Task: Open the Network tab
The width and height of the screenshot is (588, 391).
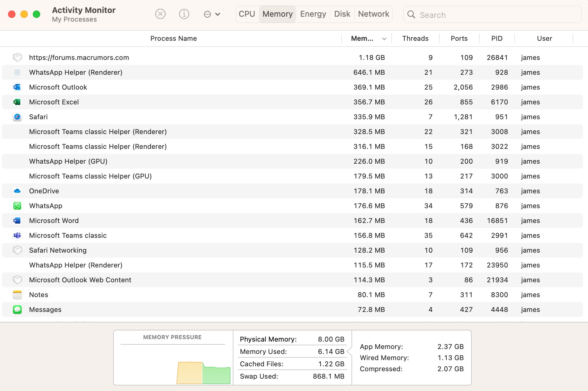Action: point(373,14)
